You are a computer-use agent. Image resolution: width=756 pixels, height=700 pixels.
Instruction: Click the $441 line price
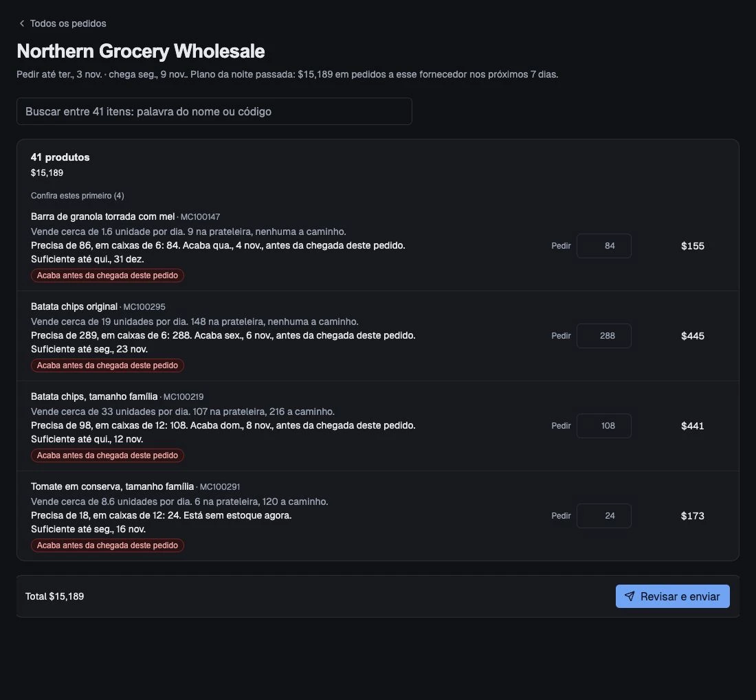click(x=692, y=427)
